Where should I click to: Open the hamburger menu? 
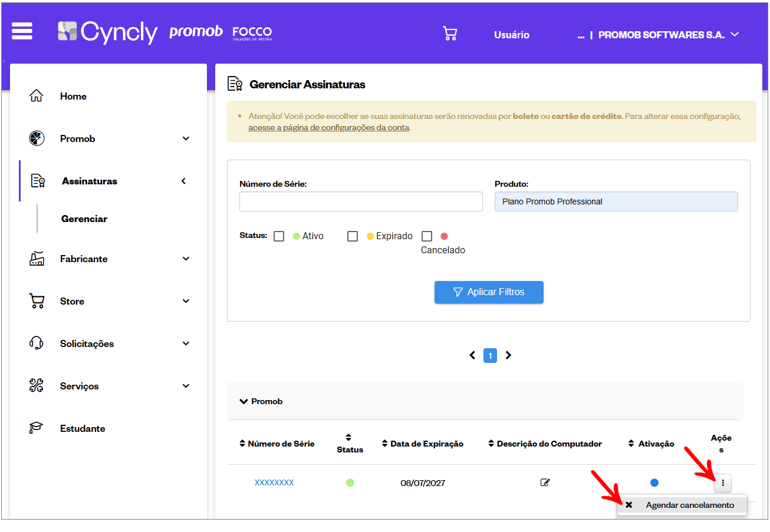[x=22, y=31]
